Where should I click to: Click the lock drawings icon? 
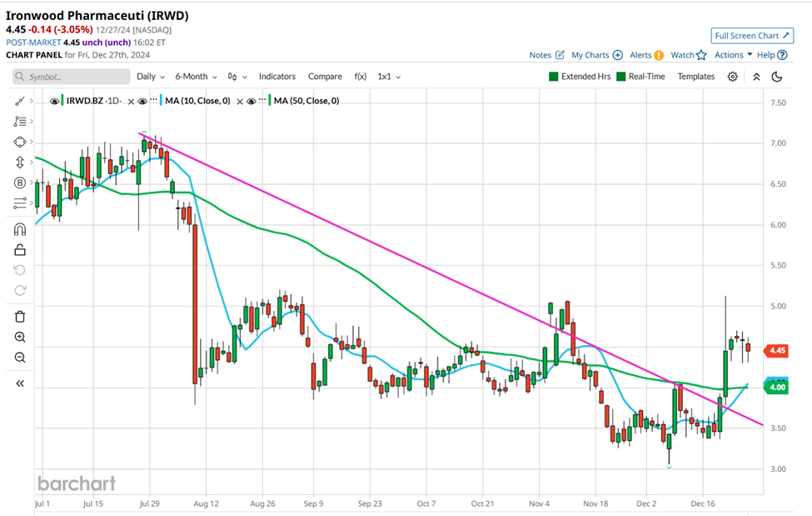point(19,250)
